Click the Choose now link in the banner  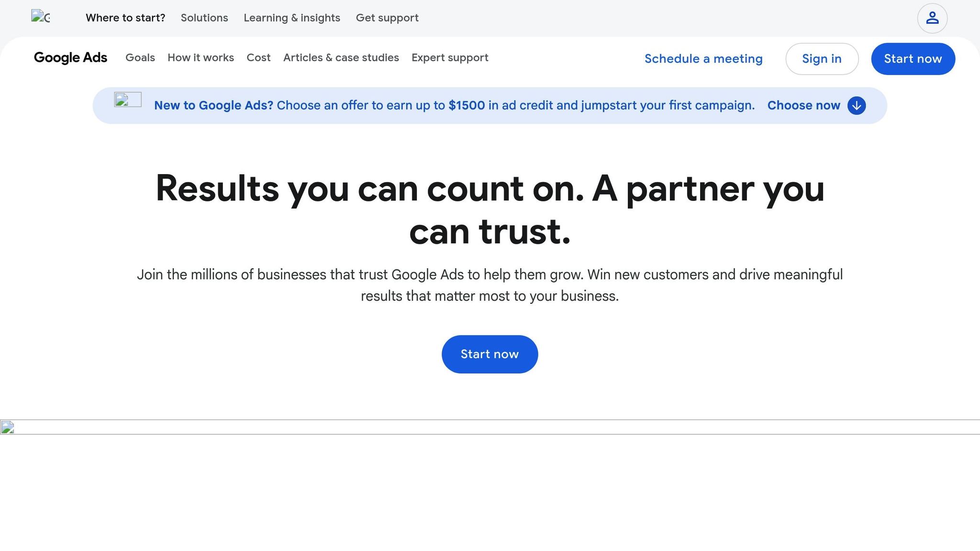pos(803,105)
